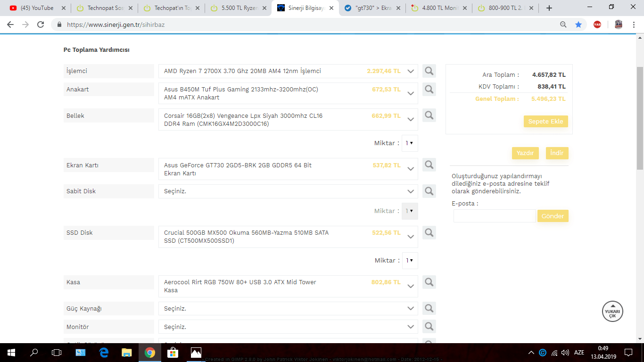This screenshot has height=362, width=644.
Task: Click the red YAB extension icon
Action: coord(597,25)
